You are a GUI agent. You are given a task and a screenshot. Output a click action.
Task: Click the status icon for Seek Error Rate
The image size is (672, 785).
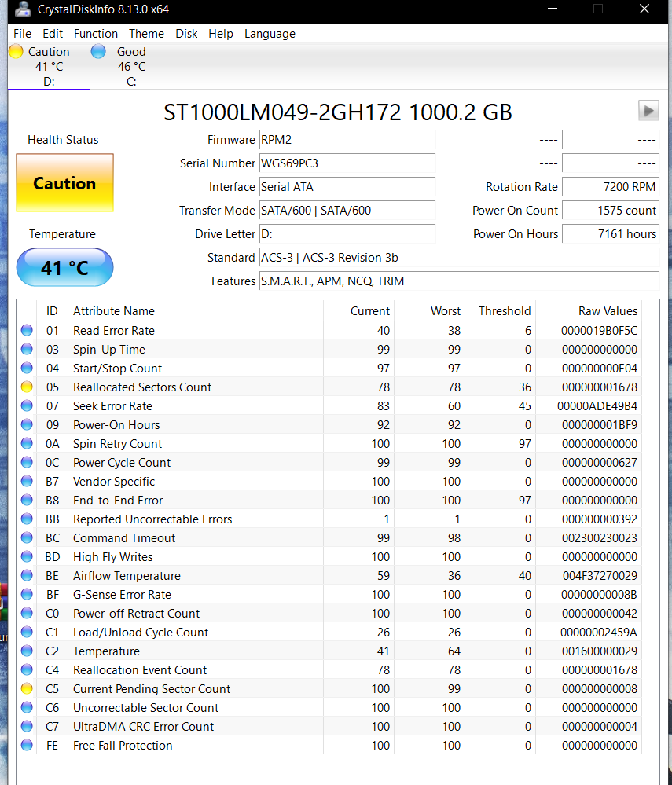pyautogui.click(x=27, y=406)
